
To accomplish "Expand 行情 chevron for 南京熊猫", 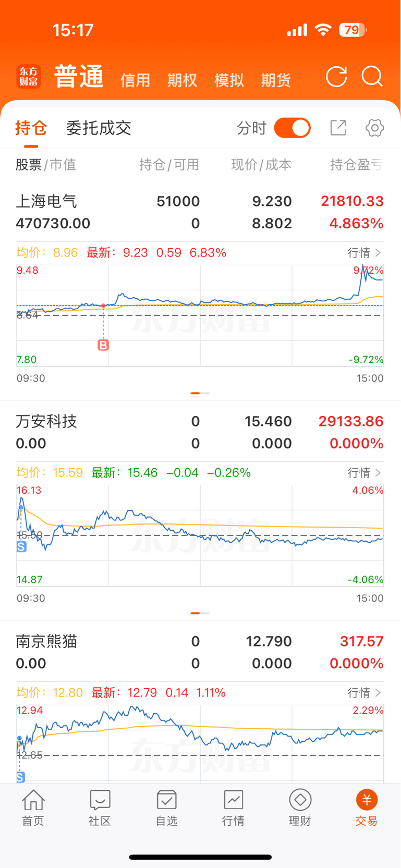I will (365, 693).
